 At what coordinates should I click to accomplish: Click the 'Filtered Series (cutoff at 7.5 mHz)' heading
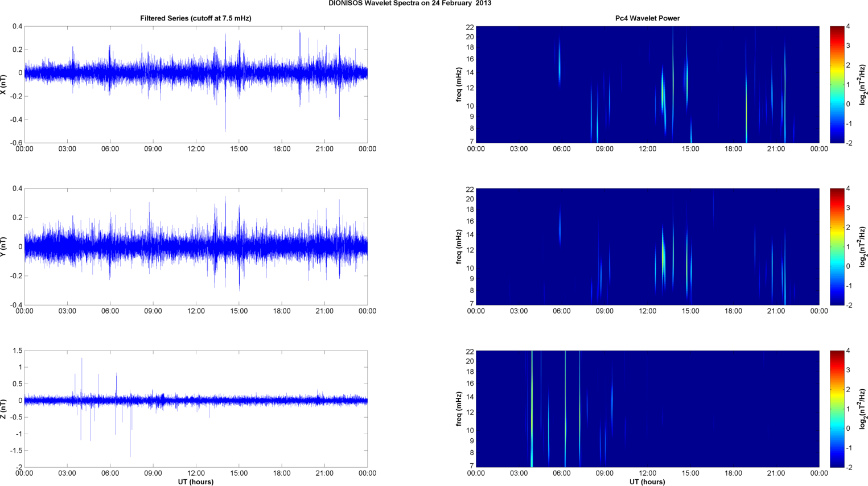(196, 18)
